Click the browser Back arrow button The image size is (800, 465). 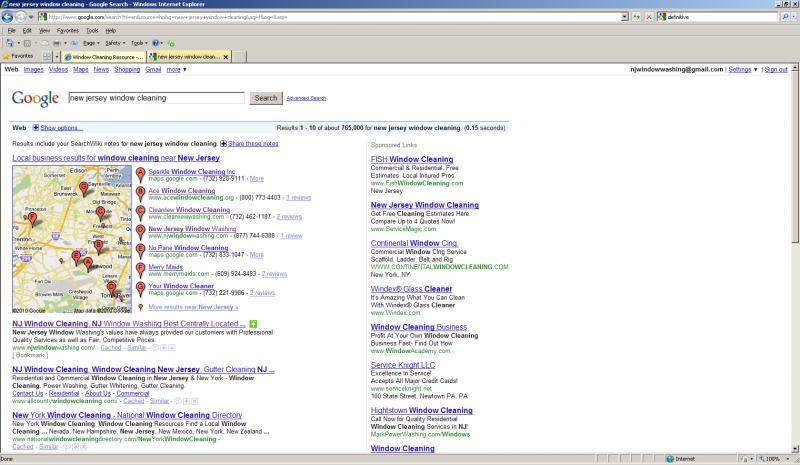7,17
